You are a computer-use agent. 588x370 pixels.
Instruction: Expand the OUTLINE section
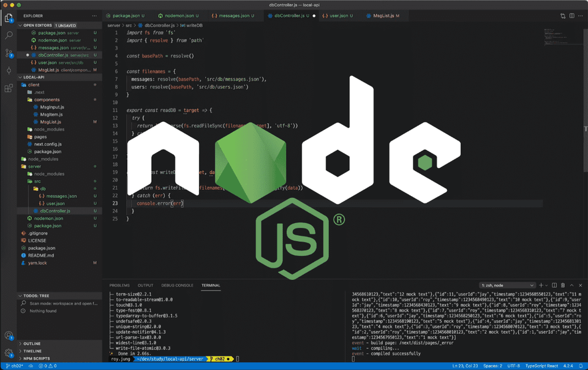tap(59, 344)
